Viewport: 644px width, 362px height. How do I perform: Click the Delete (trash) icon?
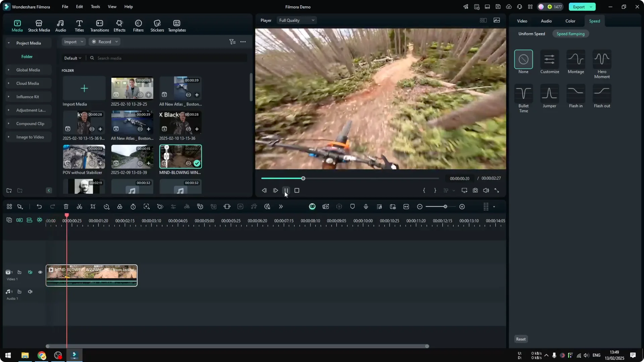coord(66,206)
